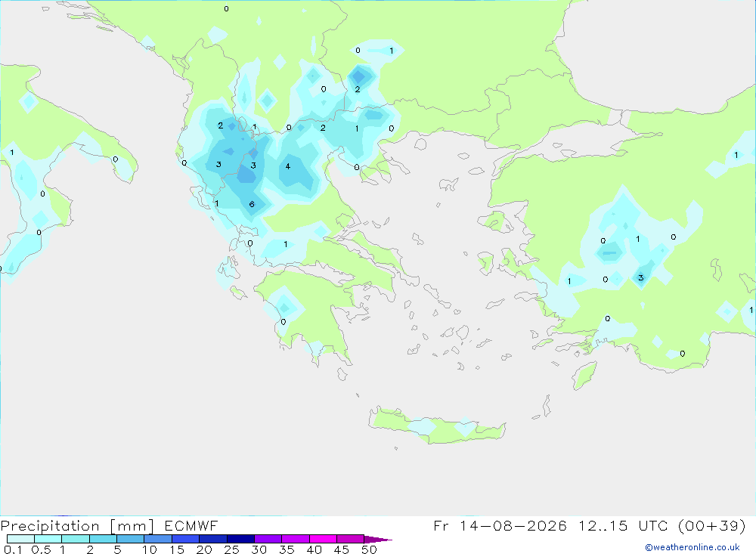Viewport: 756px width, 554px height.
Task: Pick the blue legend swatch between 10 and 15
Action: [x=158, y=539]
